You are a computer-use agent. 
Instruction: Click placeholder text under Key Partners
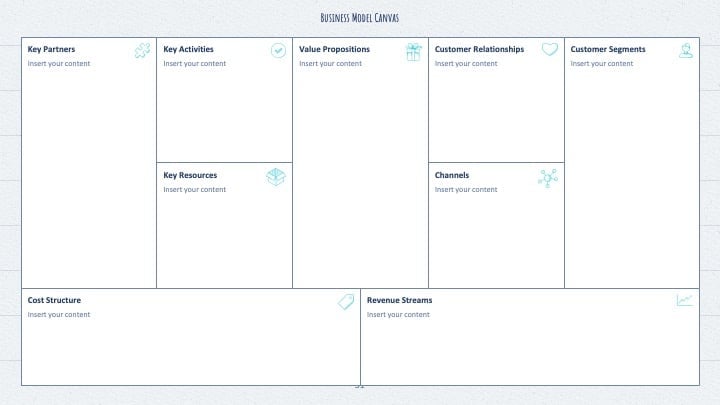point(59,63)
